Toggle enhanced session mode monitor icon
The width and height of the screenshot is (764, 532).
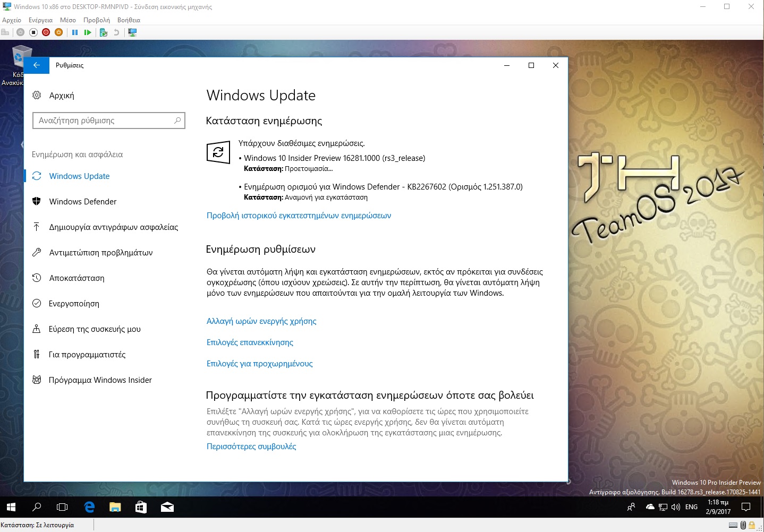132,32
